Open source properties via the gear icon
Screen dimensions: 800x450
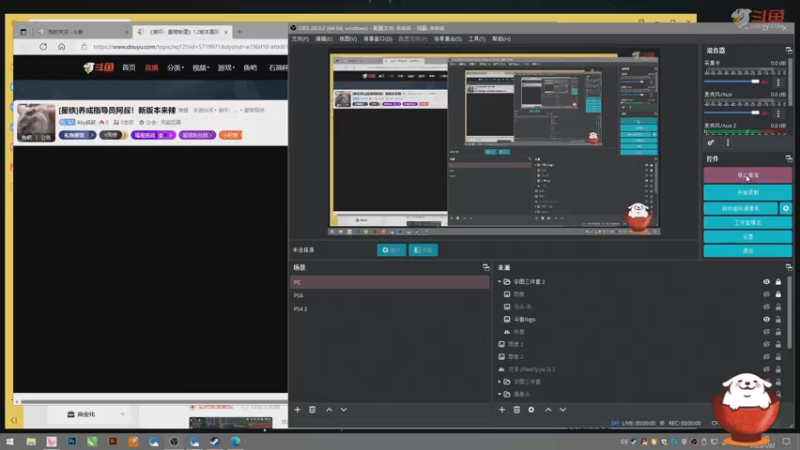(x=531, y=410)
